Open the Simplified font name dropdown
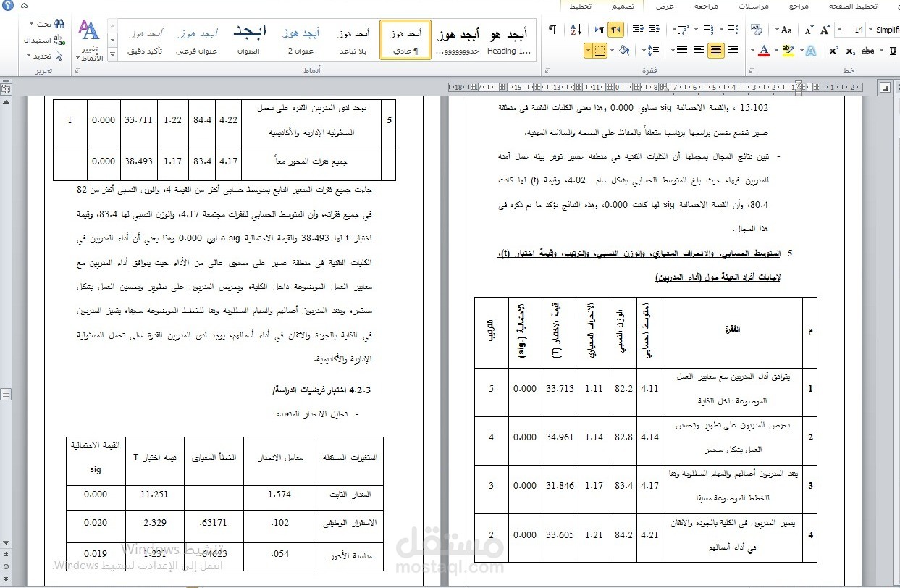 tap(871, 30)
